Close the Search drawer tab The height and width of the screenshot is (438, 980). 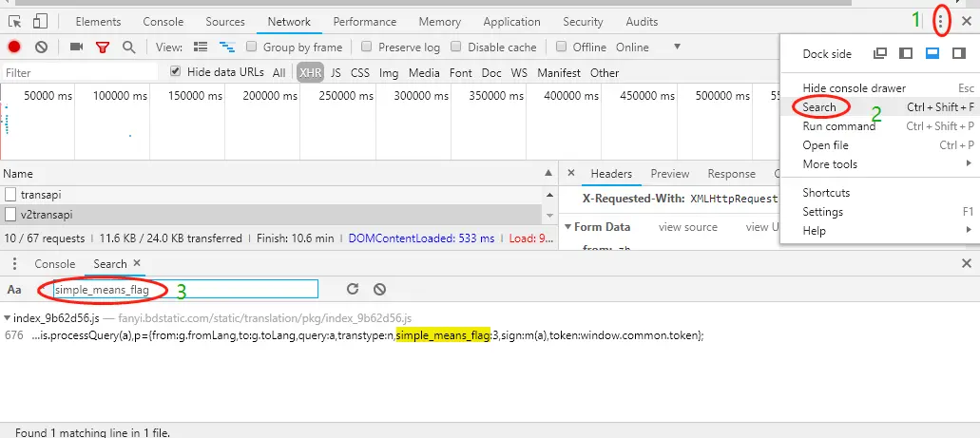tap(137, 263)
